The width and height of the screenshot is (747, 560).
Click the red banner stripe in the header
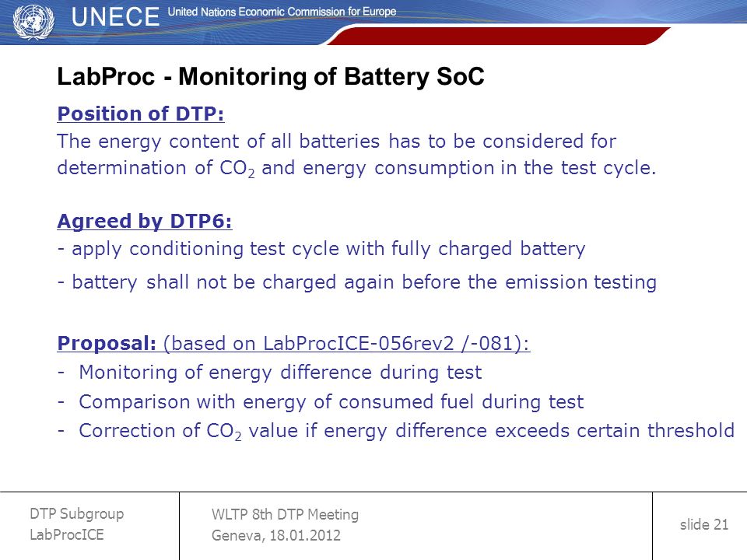pos(498,37)
